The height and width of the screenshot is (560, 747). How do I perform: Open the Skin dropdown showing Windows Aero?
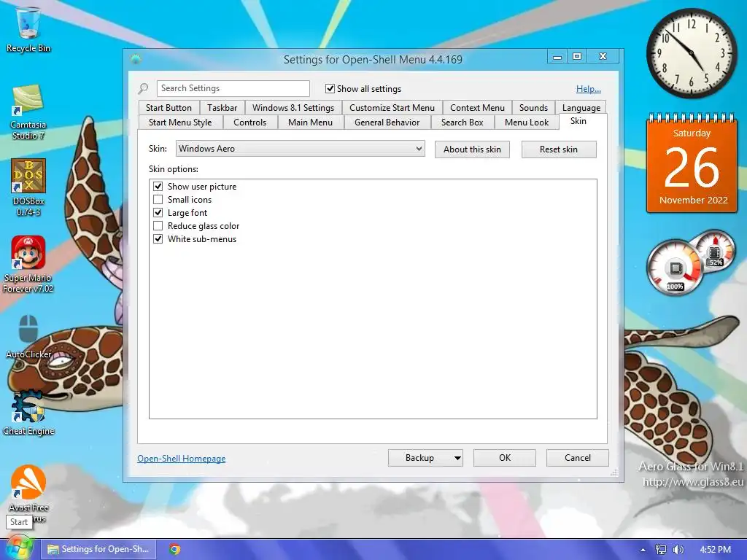tap(300, 149)
